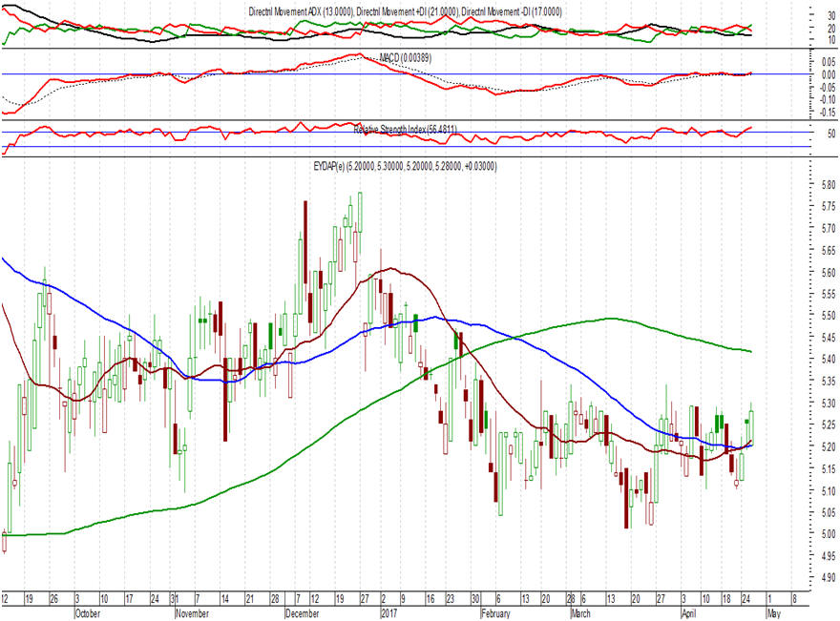
Task: Click the 4.95 price axis label
Action: point(828,556)
